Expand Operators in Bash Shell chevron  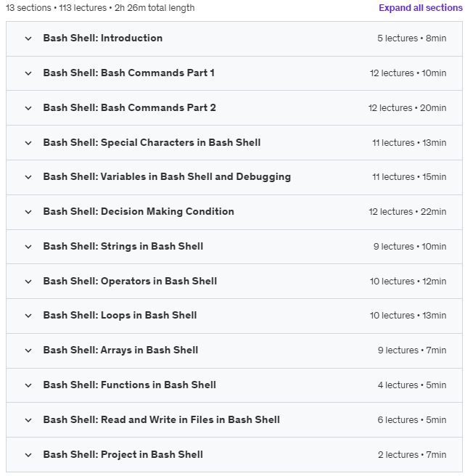[28, 282]
